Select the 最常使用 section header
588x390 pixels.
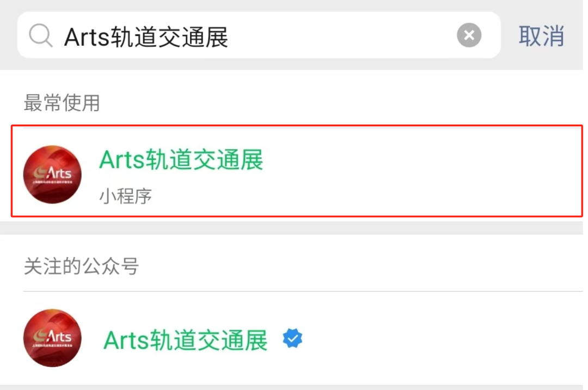coord(62,103)
